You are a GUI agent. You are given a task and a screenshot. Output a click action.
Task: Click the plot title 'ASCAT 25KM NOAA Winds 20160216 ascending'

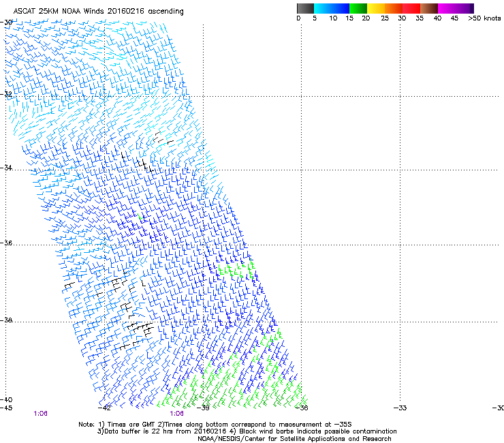[x=98, y=12]
